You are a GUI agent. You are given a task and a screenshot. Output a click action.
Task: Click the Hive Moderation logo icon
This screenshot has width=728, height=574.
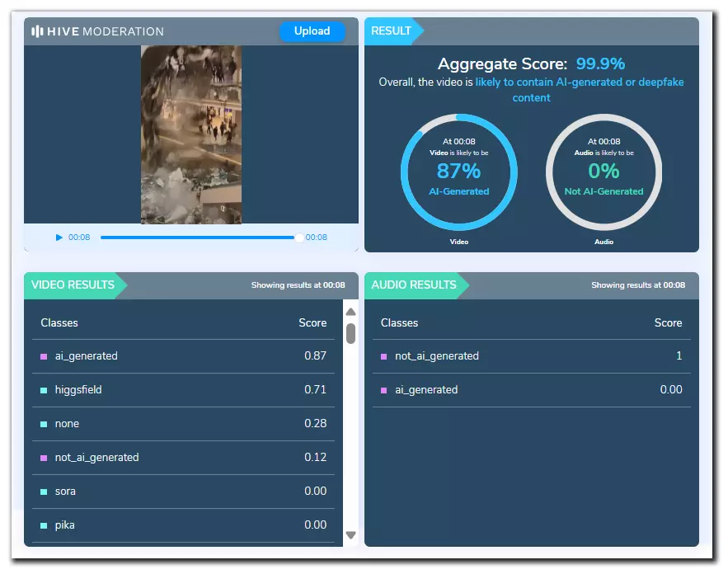(x=37, y=31)
